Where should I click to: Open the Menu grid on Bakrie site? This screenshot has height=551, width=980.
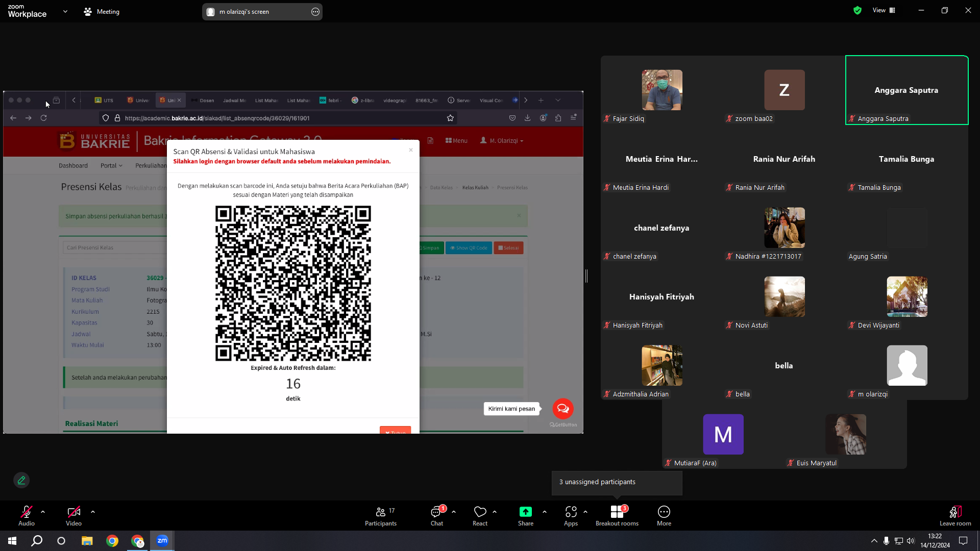click(x=456, y=141)
